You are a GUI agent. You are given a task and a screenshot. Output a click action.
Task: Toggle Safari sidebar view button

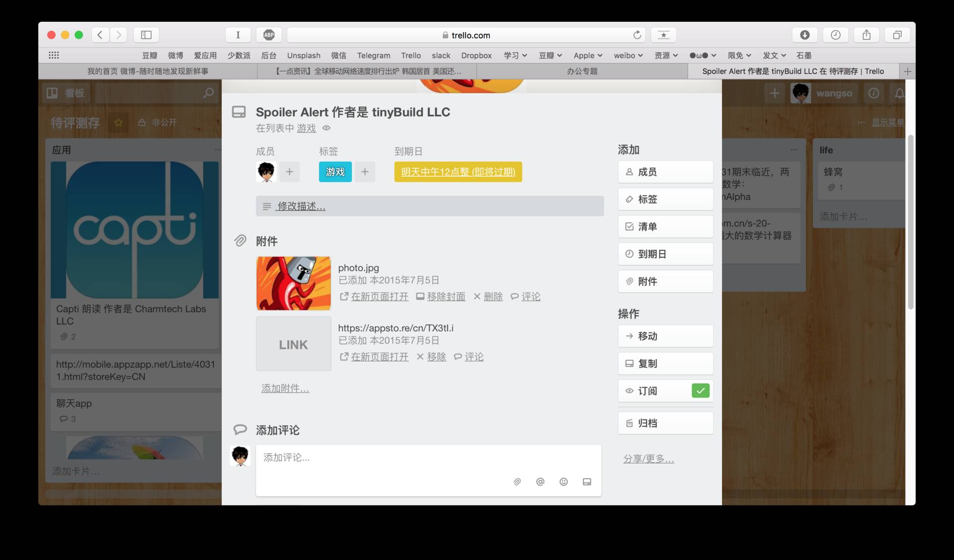coord(146,35)
